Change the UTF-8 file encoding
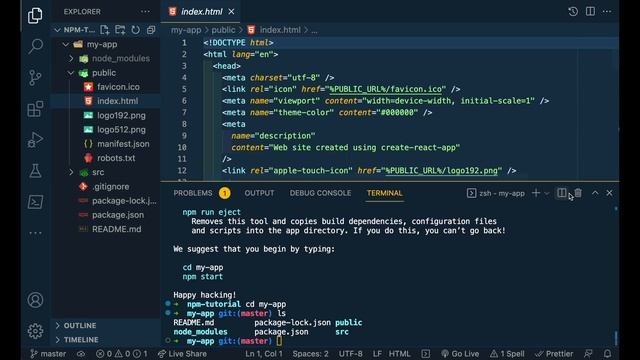The image size is (640, 360). (x=351, y=354)
